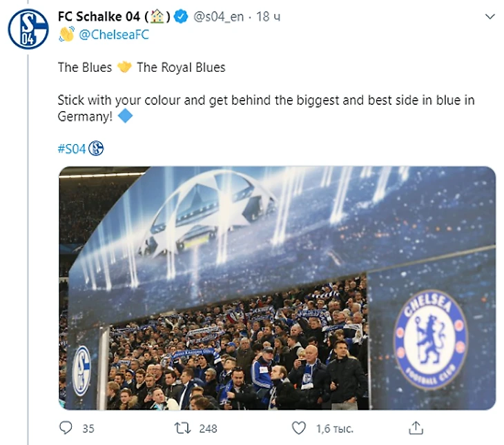Click the 35 replies count

tap(88, 428)
